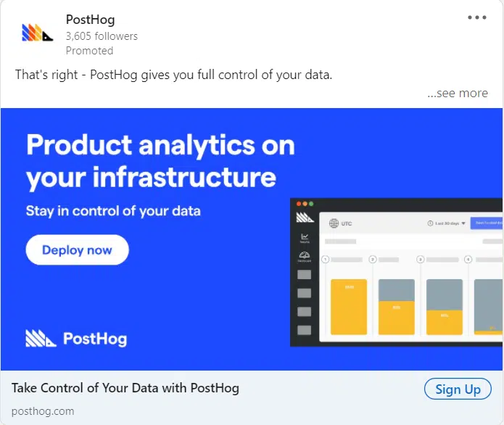Click the Product analytics banner headline
The image size is (504, 425).
click(160, 161)
